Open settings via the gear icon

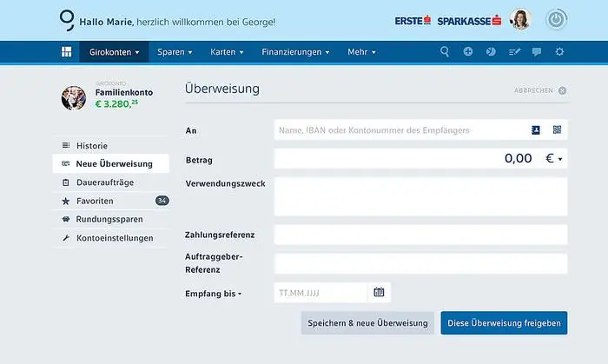(x=559, y=51)
